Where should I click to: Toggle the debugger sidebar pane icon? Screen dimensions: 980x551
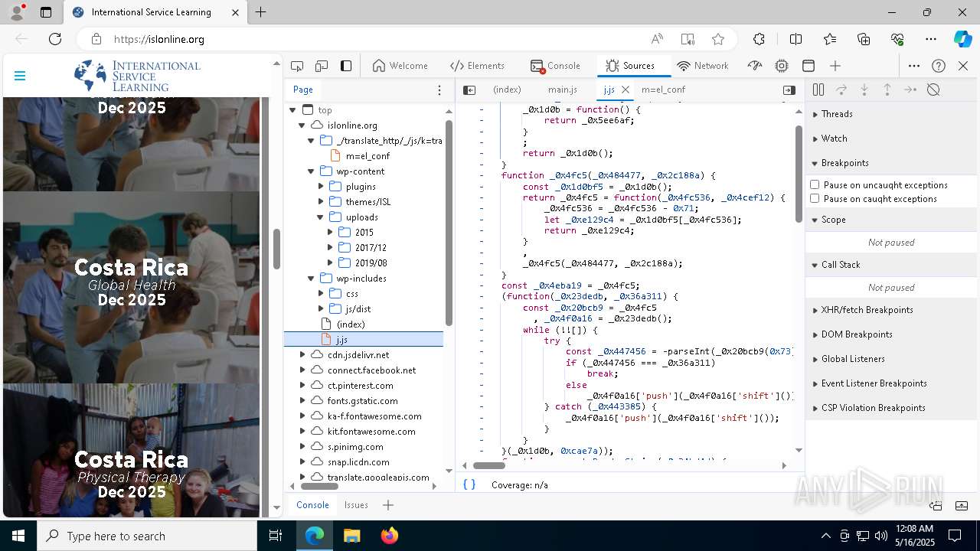click(789, 90)
